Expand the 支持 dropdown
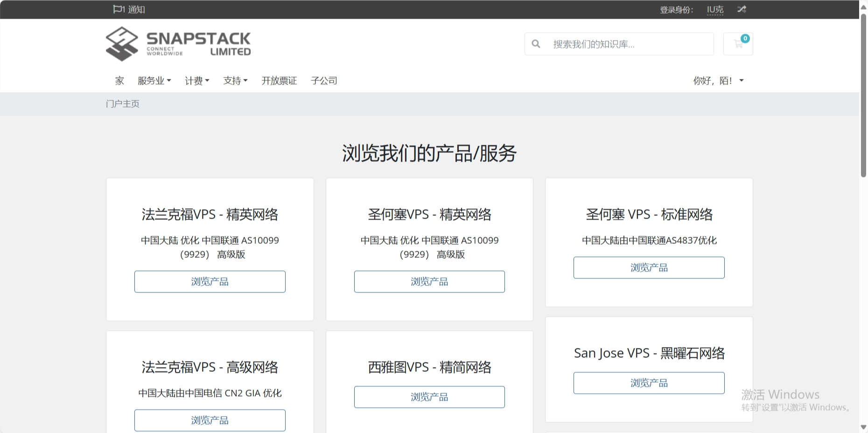Image resolution: width=868 pixels, height=433 pixels. pos(235,80)
